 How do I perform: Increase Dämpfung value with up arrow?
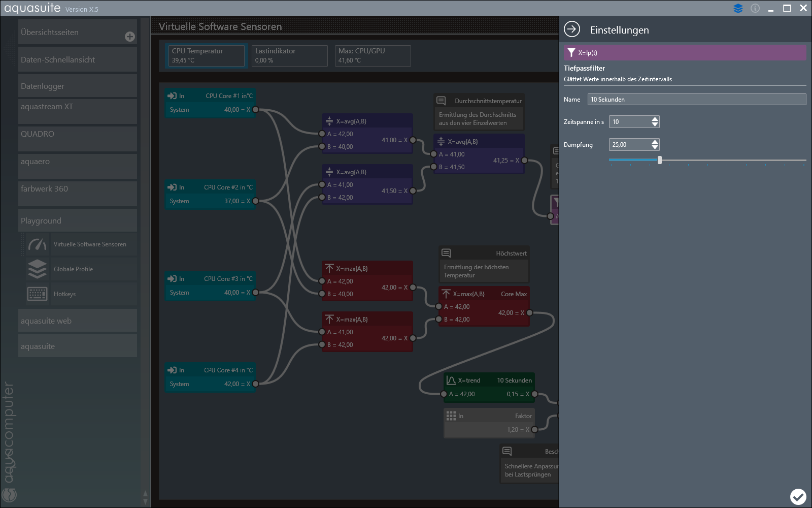[x=655, y=142]
